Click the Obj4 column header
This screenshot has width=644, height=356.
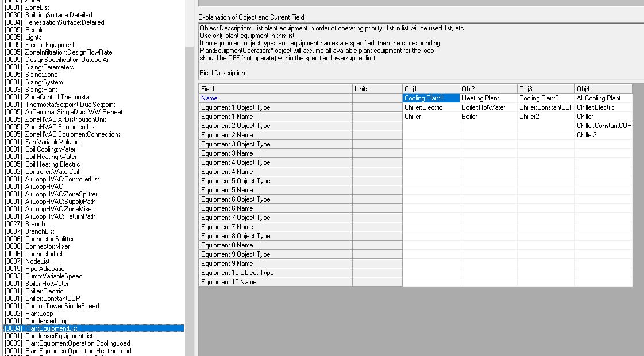[603, 89]
